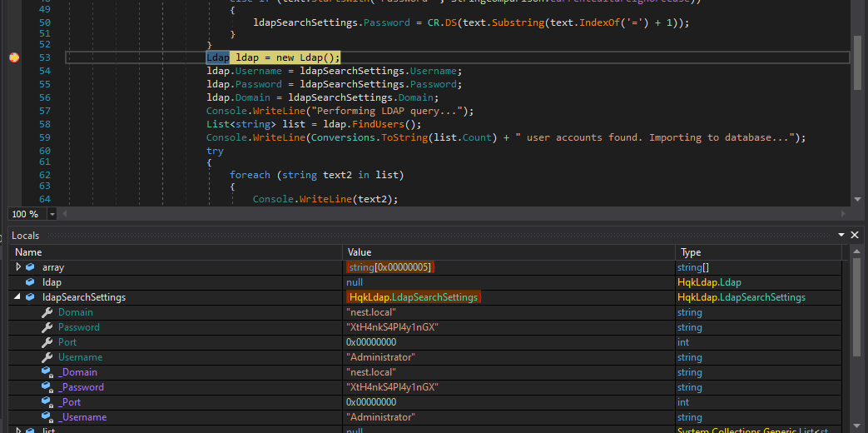Click the _Port private field icon
The image size is (868, 433).
47,402
